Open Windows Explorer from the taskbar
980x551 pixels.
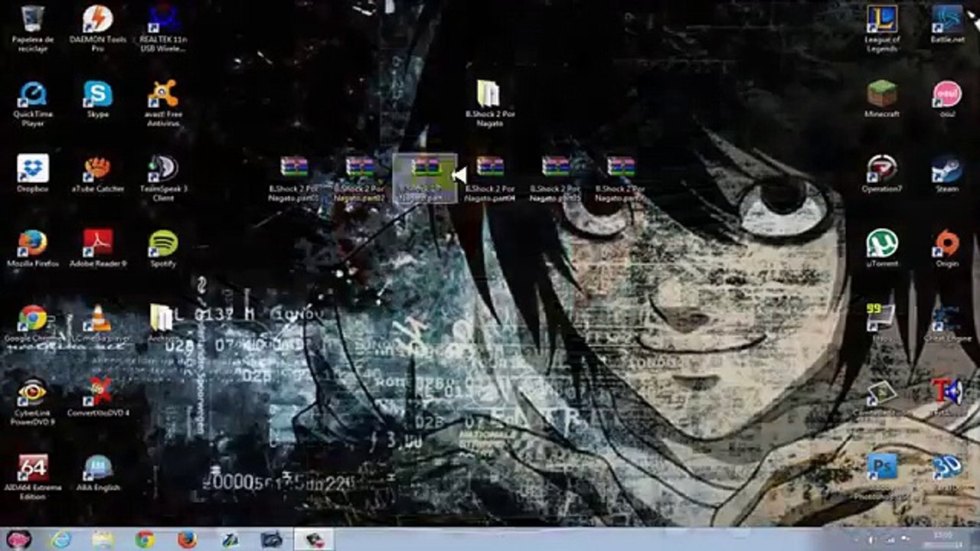click(103, 540)
